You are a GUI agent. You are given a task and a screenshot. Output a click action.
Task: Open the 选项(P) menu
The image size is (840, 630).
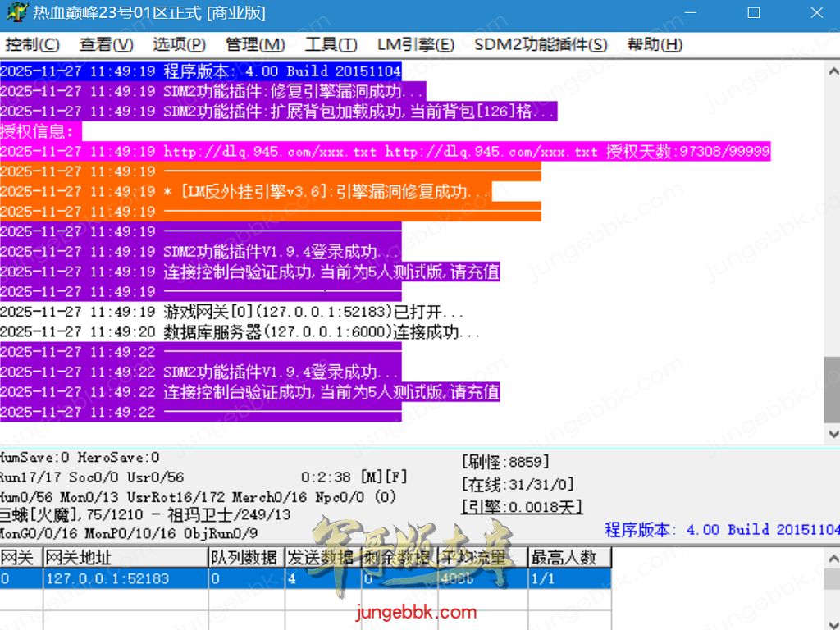179,45
